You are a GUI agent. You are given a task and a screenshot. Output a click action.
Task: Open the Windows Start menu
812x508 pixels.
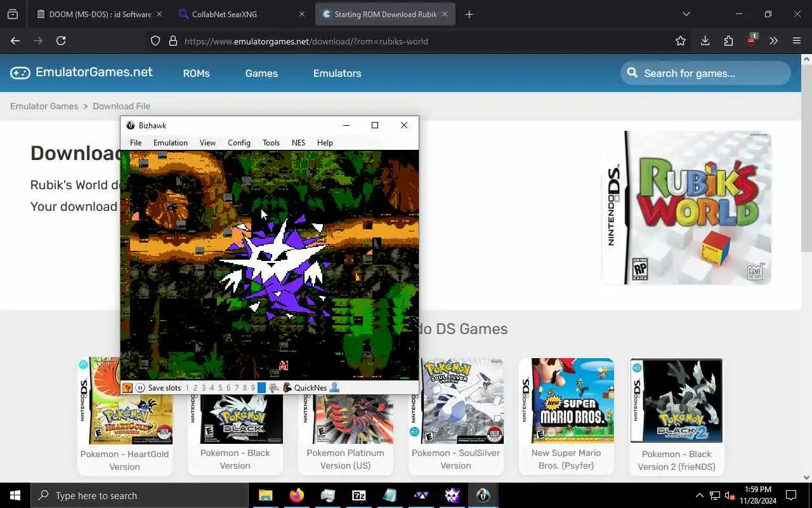[15, 495]
